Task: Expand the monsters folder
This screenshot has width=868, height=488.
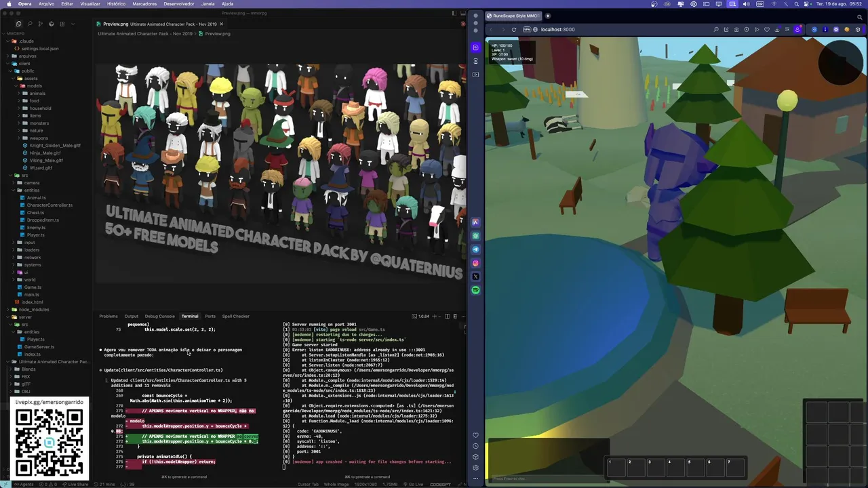Action: click(39, 123)
